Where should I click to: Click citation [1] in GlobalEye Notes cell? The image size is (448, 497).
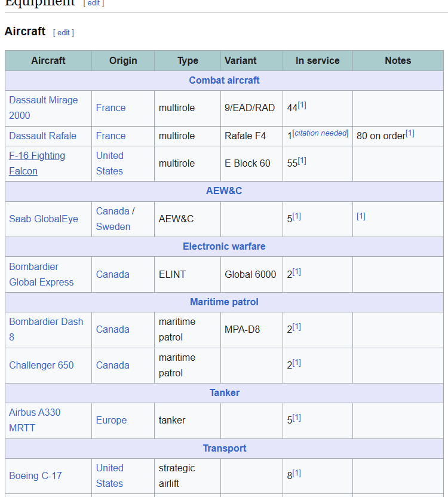[x=361, y=216]
